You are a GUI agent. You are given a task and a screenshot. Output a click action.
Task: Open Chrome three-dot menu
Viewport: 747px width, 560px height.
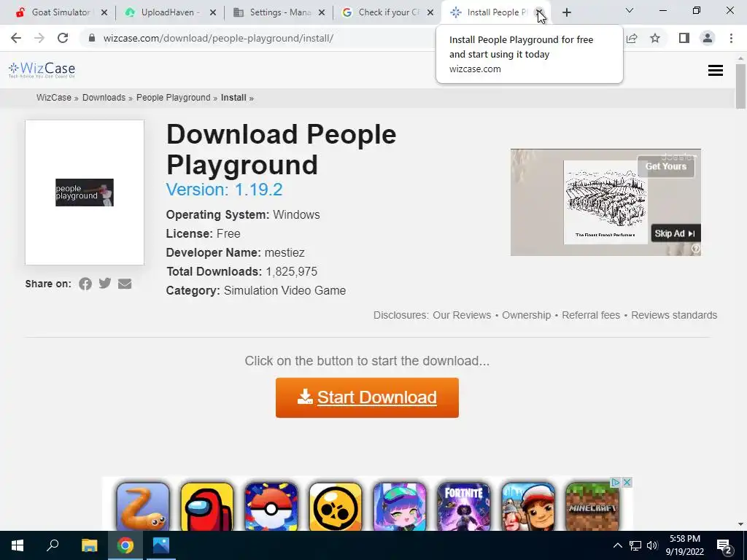coord(731,38)
